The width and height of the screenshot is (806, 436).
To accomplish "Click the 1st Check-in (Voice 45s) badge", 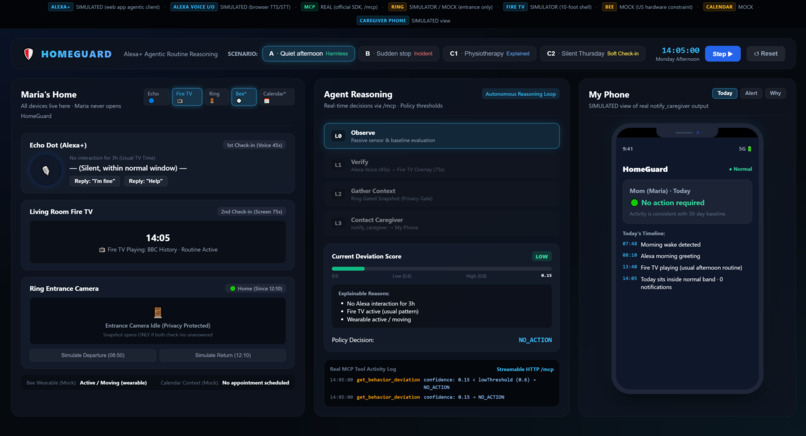I will coord(254,145).
